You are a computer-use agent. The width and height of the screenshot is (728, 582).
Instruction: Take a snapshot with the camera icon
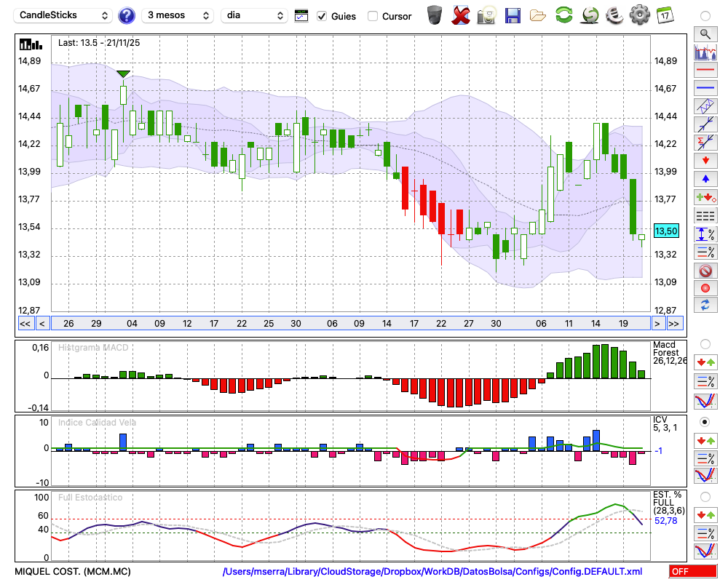(x=486, y=15)
